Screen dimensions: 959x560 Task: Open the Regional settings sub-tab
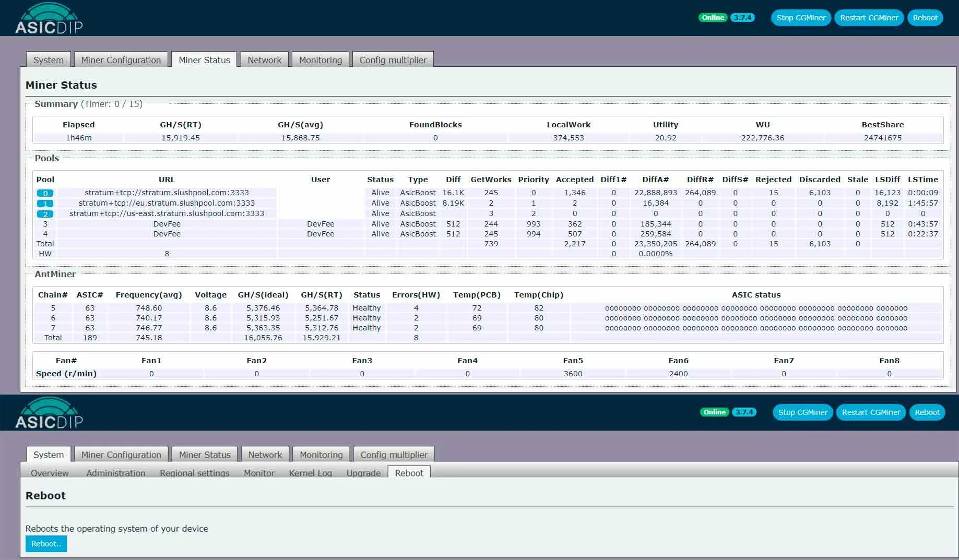coord(195,473)
